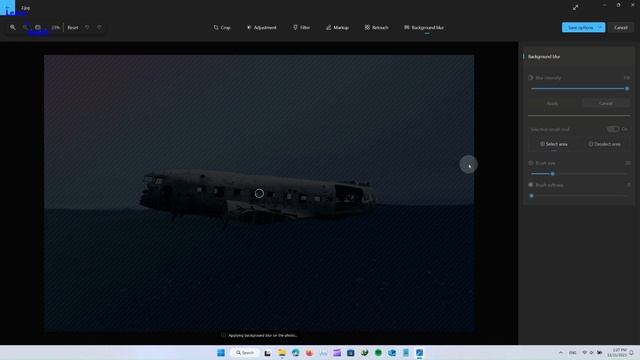640x360 pixels.
Task: Click the full-screen expand arrows icon
Action: (575, 8)
